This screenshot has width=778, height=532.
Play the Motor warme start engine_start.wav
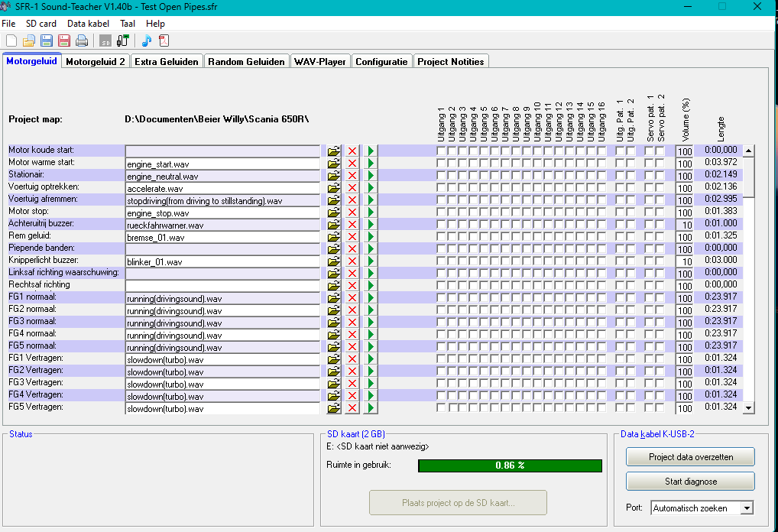point(371,164)
